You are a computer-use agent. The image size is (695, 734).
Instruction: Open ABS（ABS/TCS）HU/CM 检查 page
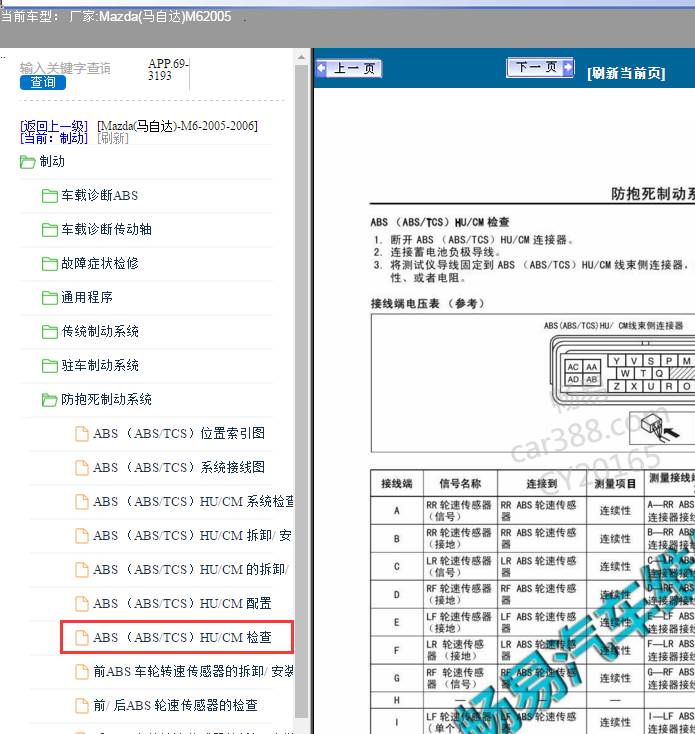[182, 638]
